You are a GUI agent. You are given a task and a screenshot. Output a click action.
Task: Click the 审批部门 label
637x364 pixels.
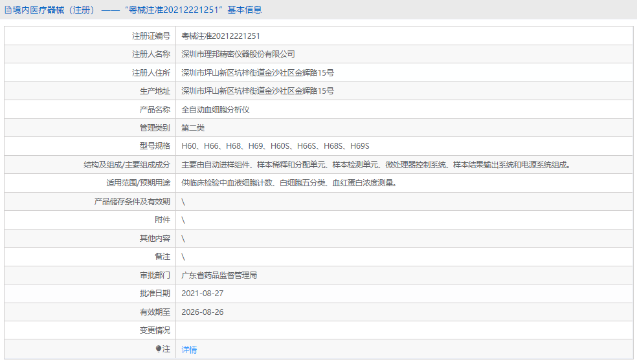155,275
